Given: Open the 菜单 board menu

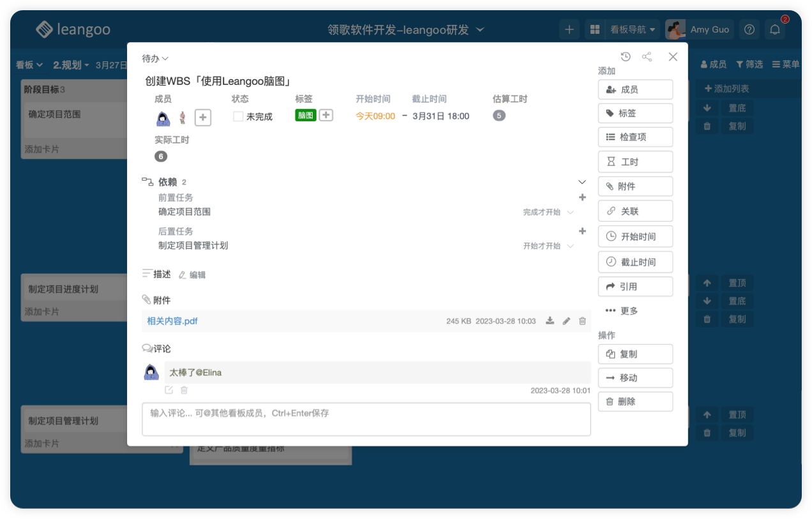Looking at the screenshot, I should click(x=785, y=64).
